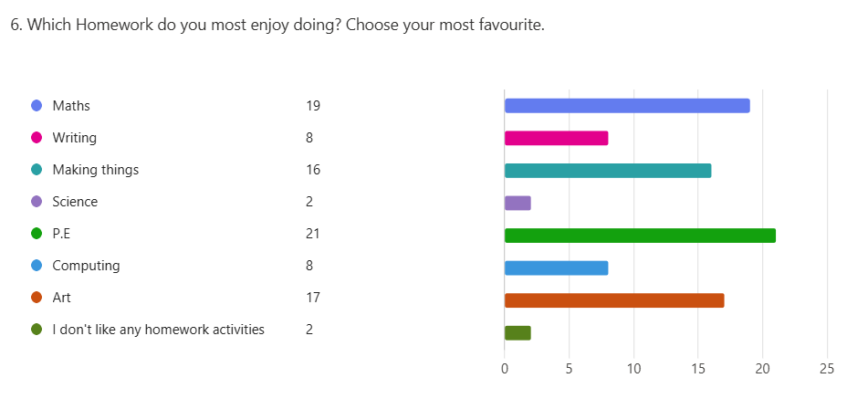Select the Maths bar in chart

(627, 106)
